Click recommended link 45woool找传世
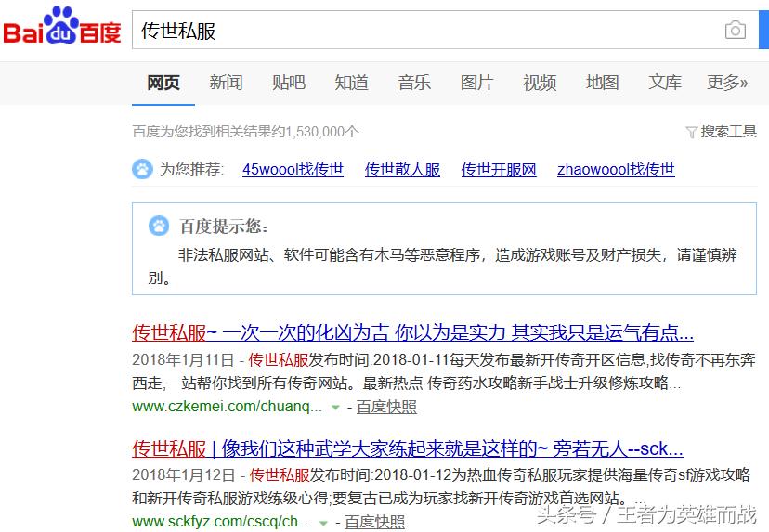This screenshot has height=532, width=769. point(293,170)
